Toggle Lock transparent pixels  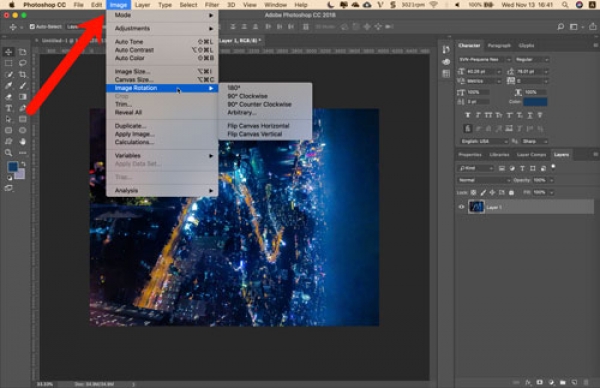click(474, 192)
